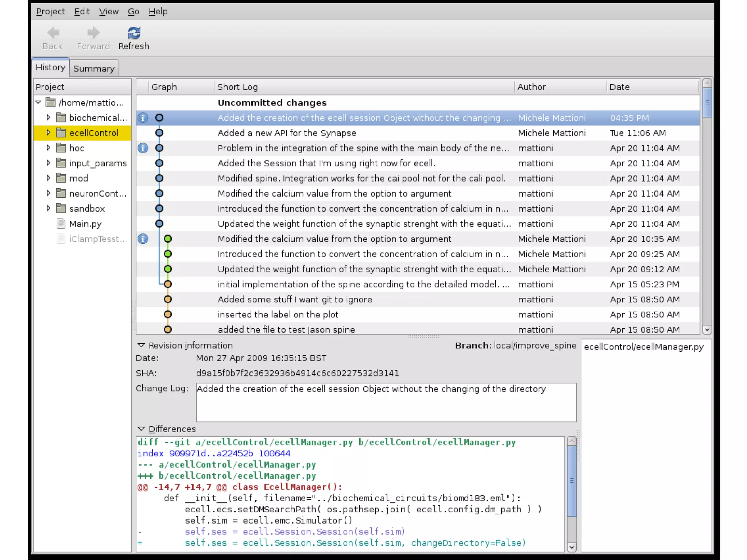This screenshot has width=747, height=560.
Task: Click green graph node for 'Introduced the function' commit
Action: click(168, 254)
